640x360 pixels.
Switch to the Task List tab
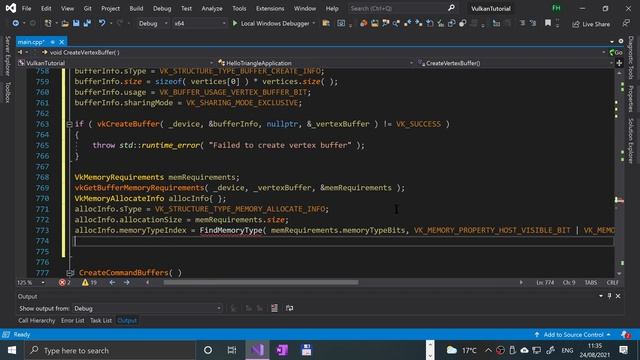click(101, 320)
